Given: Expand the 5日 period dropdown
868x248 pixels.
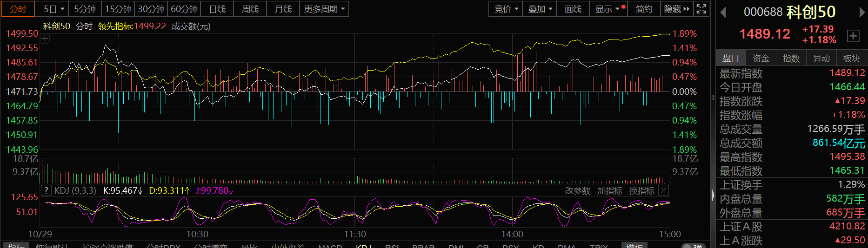Looking at the screenshot, I should click(54, 9).
